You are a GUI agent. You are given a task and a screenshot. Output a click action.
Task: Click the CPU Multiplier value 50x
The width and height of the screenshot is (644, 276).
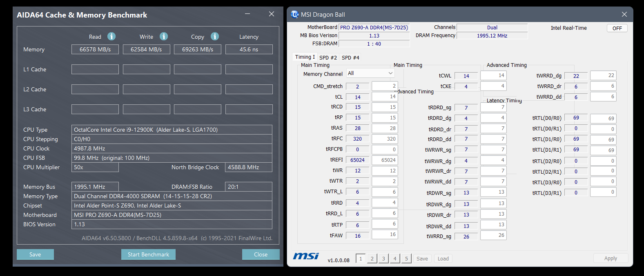coord(95,167)
